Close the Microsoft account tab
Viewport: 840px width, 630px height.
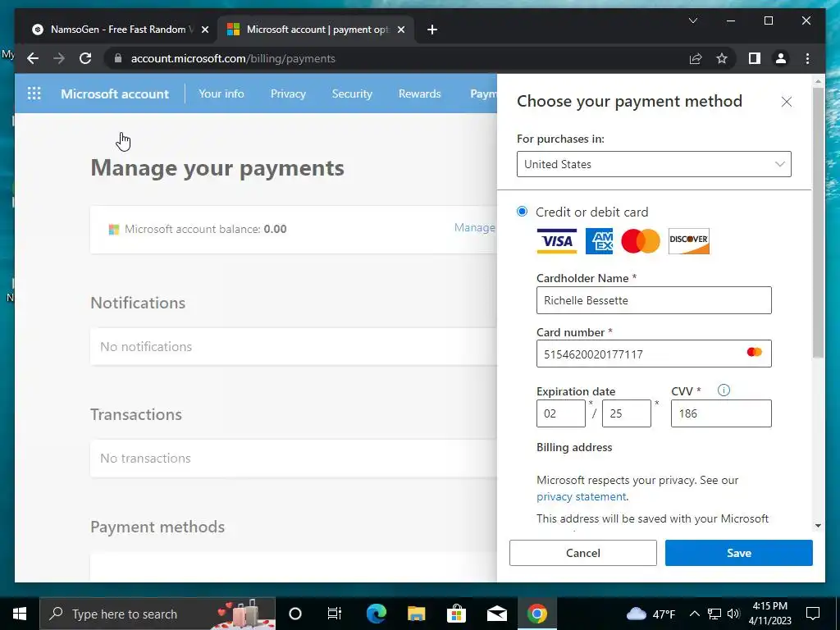coord(400,30)
